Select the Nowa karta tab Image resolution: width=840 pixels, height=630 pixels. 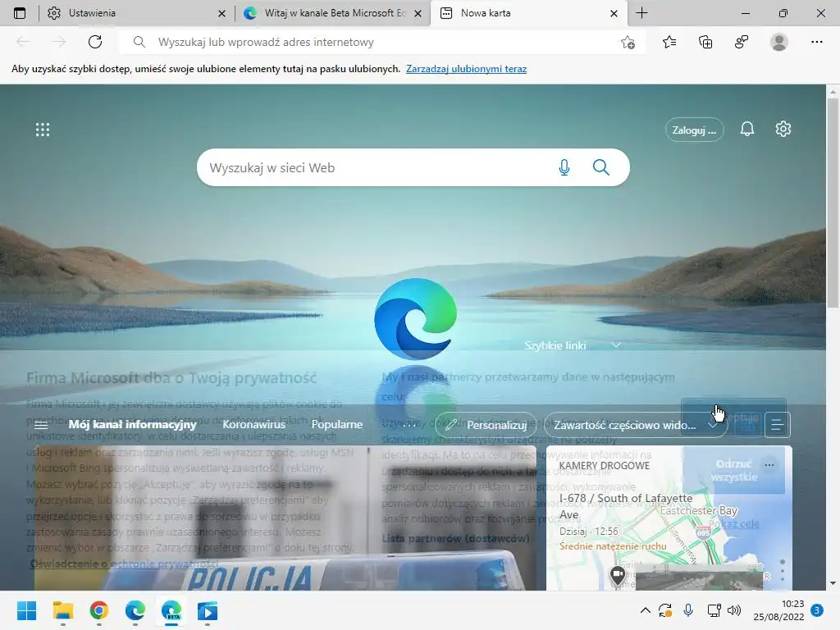[527, 13]
